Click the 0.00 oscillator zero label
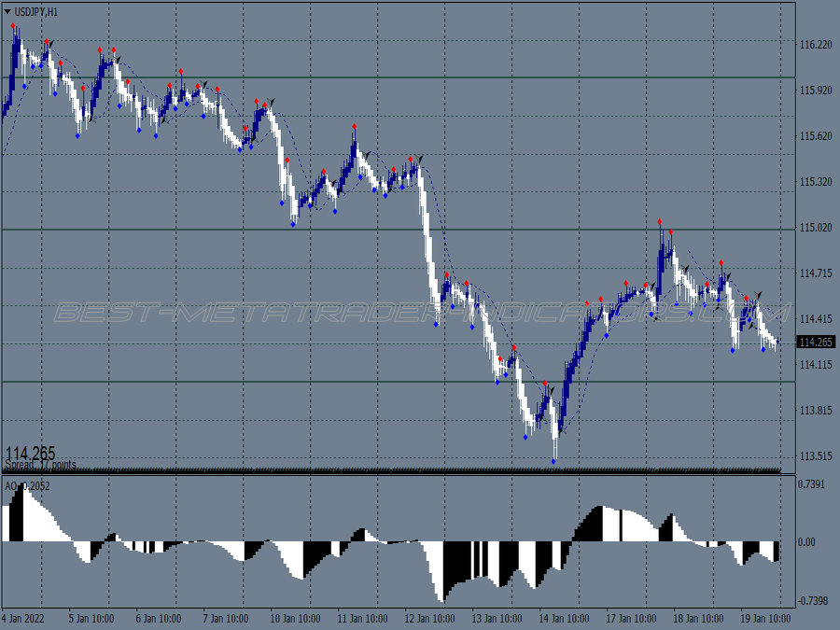The height and width of the screenshot is (630, 840). pyautogui.click(x=806, y=542)
